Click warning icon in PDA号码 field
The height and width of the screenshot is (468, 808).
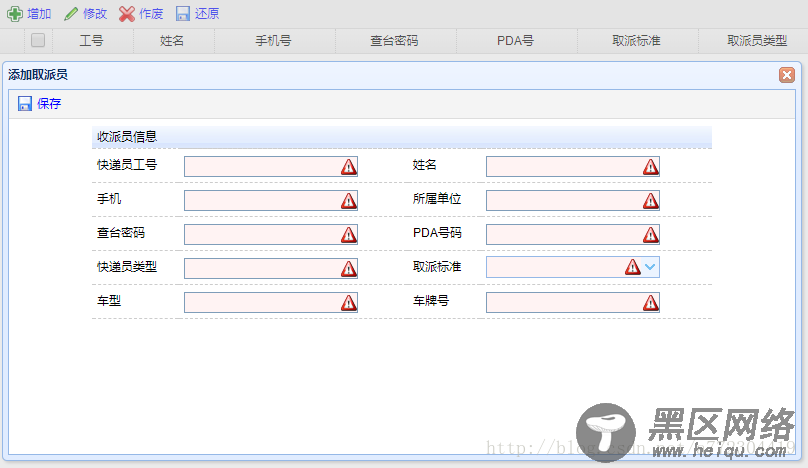(x=651, y=235)
